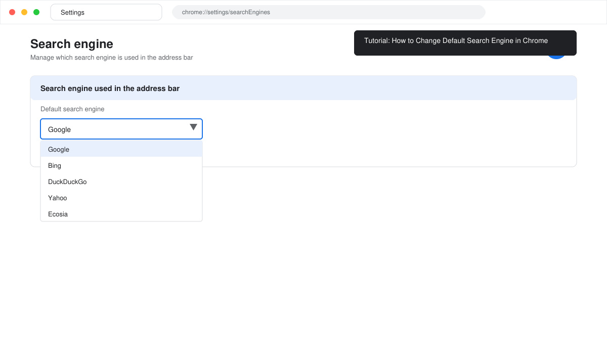
Task: Click the 'Search engine used in the address bar' header
Action: coord(303,88)
